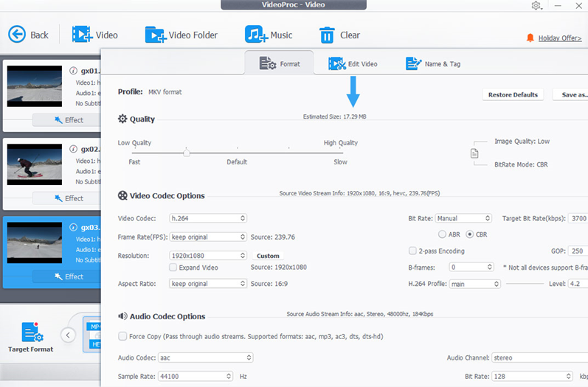This screenshot has height=387, width=588.
Task: Click the GOP value field
Action: point(578,251)
